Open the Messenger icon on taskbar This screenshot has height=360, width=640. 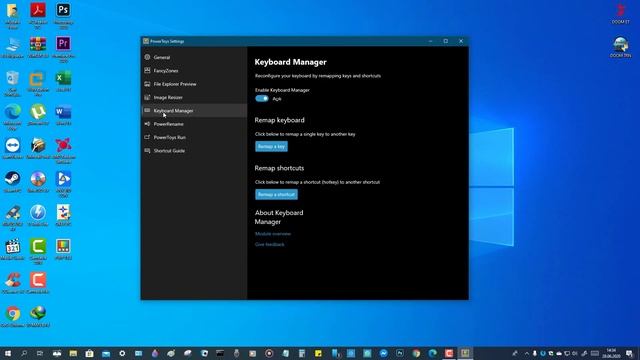click(384, 353)
